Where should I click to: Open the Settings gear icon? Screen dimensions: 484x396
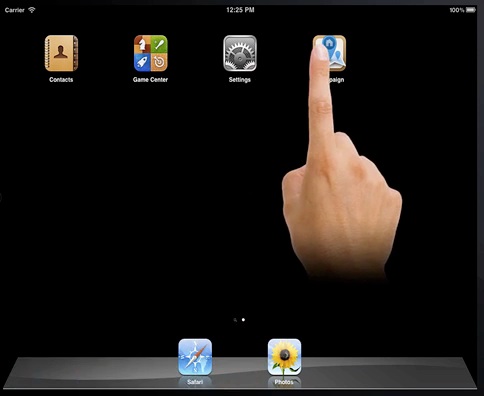(x=240, y=53)
